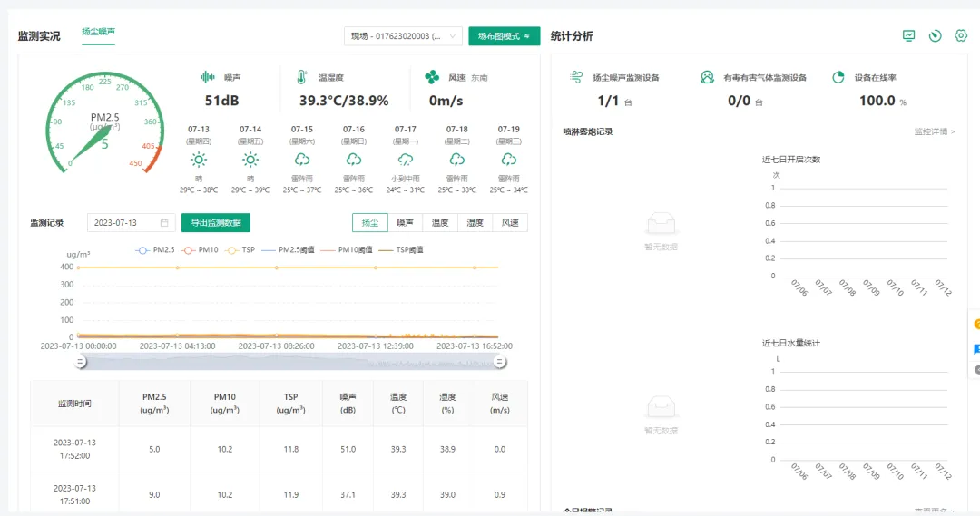Click the fan icon beside 风速
The width and height of the screenshot is (980, 516).
coord(432,77)
